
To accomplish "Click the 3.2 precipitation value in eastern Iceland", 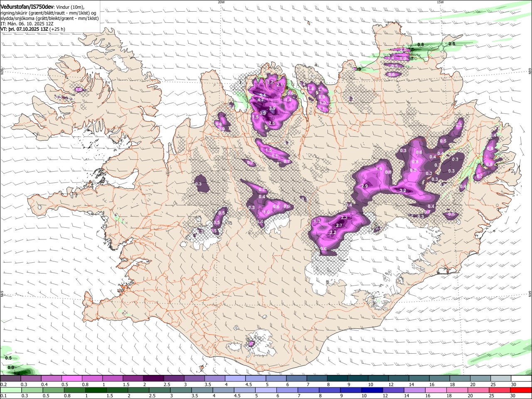I will tap(403, 190).
